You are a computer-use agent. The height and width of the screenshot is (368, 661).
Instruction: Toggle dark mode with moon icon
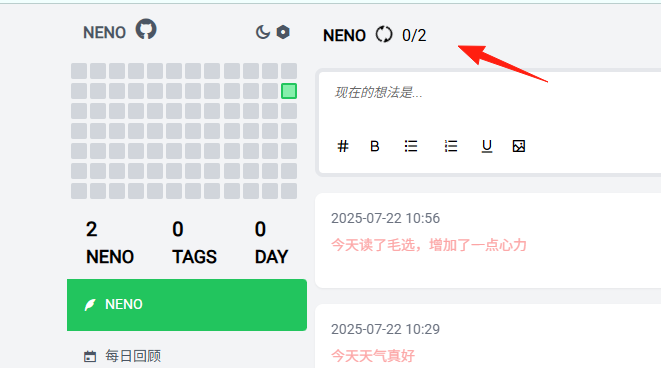click(263, 32)
